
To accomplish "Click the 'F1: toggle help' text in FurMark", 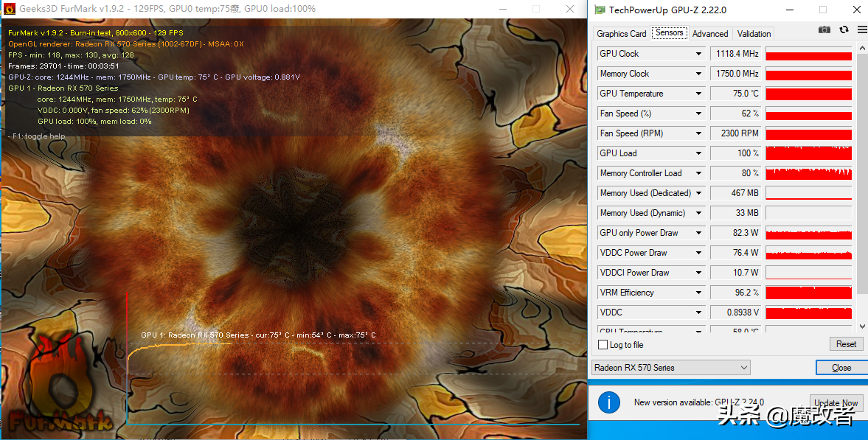I will click(x=37, y=136).
